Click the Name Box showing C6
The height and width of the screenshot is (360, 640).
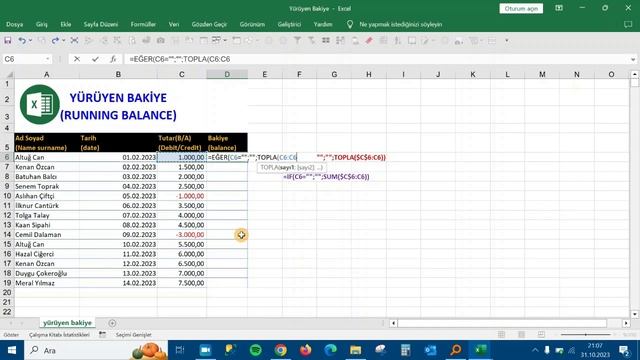click(24, 59)
